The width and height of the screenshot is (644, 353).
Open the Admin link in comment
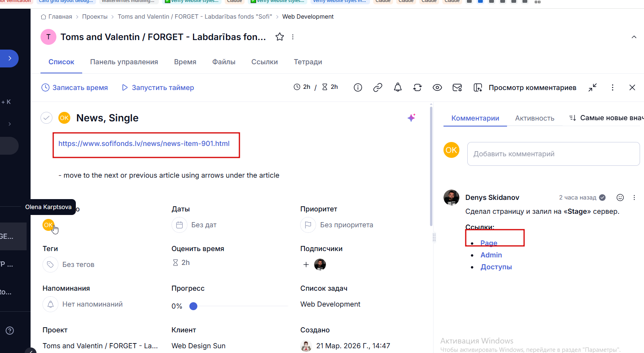click(491, 255)
